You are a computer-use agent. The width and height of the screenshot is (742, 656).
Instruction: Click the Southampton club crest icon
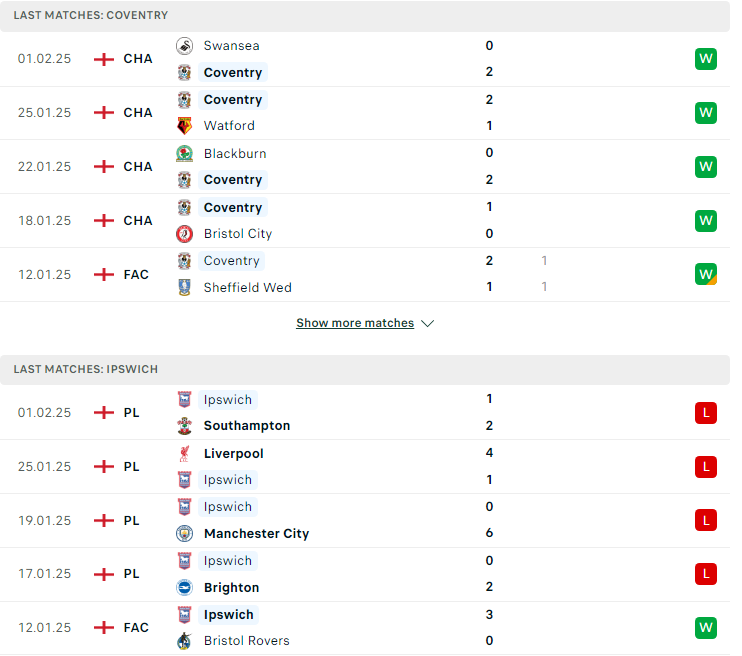click(x=184, y=426)
